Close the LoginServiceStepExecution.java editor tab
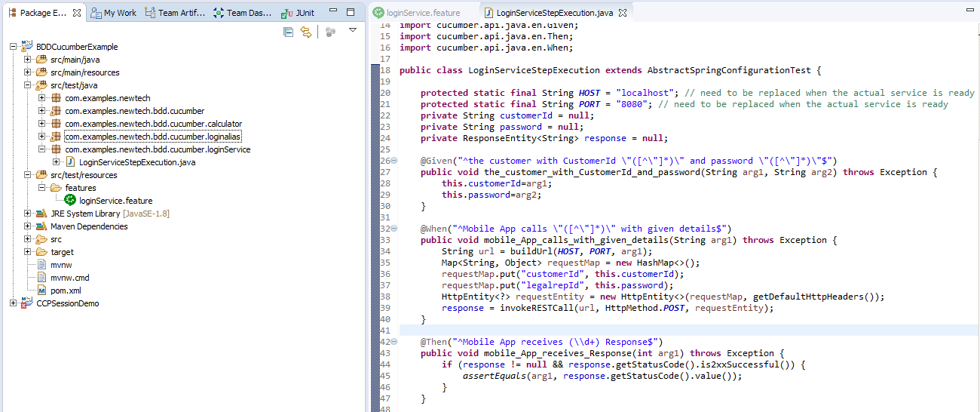 click(x=621, y=13)
